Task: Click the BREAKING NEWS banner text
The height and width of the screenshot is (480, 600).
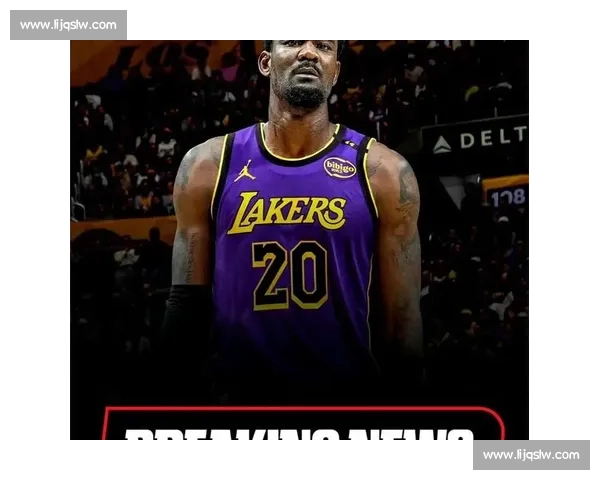Action: 300,433
